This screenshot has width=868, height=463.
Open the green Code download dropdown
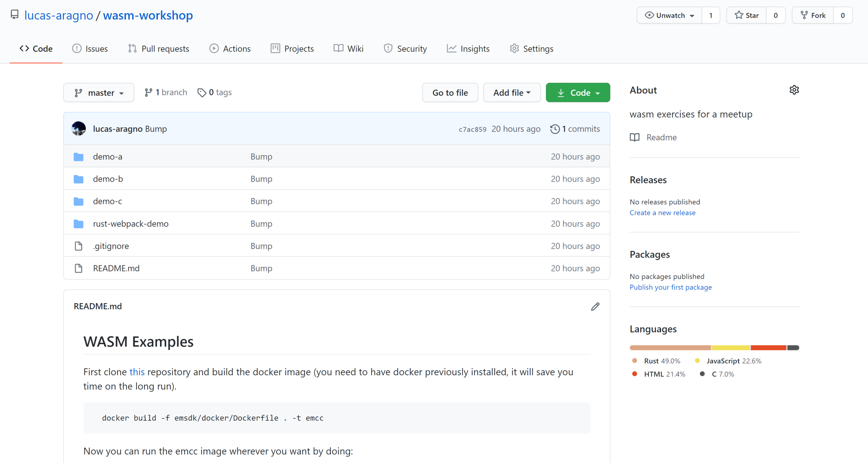coord(578,93)
